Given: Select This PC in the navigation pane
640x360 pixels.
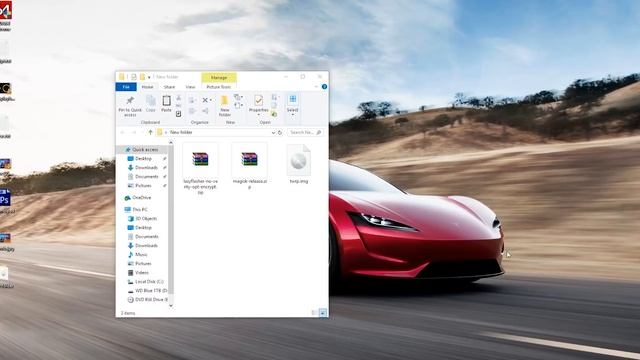Looking at the screenshot, I should pyautogui.click(x=140, y=209).
